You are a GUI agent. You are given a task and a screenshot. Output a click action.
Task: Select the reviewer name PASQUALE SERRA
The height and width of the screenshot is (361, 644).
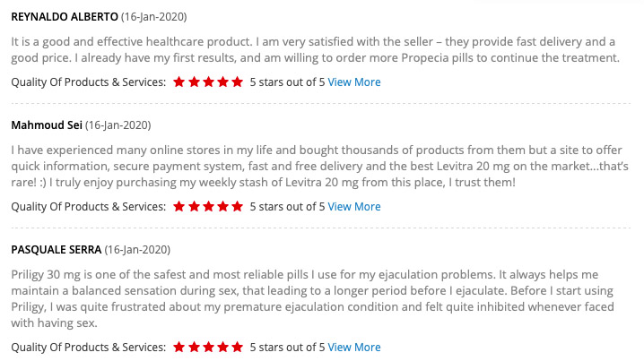tap(57, 250)
